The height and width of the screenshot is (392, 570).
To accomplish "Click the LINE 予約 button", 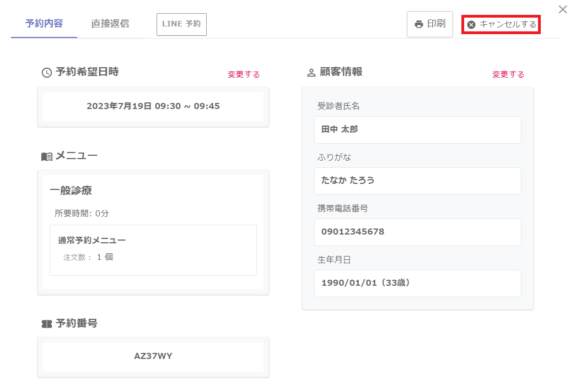I will point(181,24).
